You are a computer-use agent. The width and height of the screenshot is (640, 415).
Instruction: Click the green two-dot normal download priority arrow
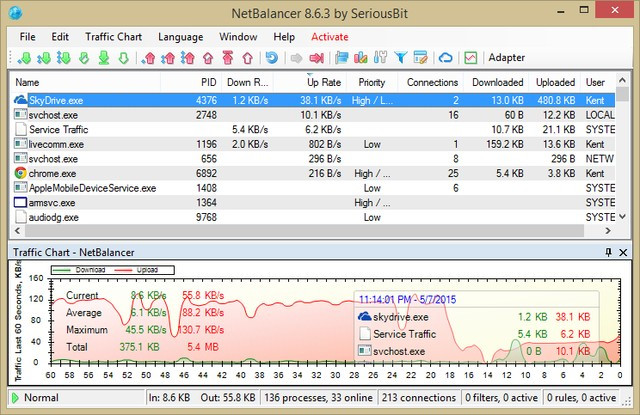(x=44, y=58)
